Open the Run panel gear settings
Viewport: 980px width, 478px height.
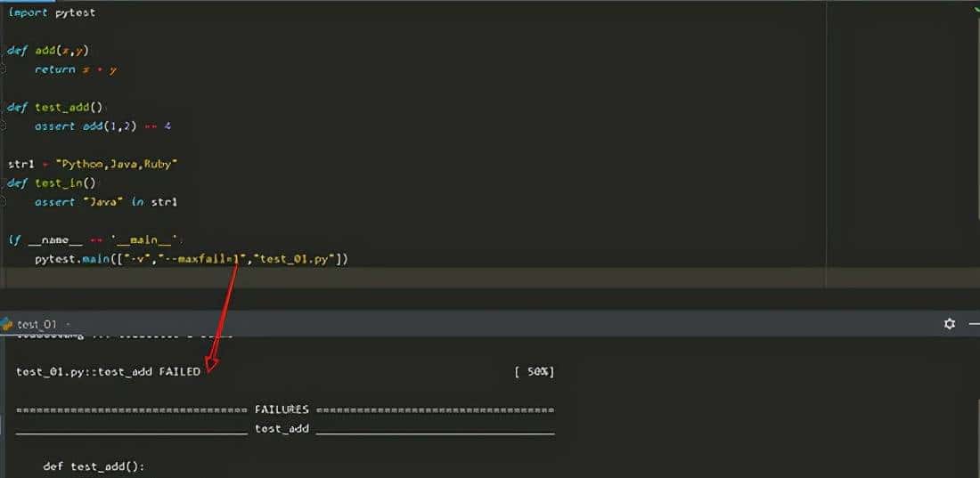coord(950,324)
